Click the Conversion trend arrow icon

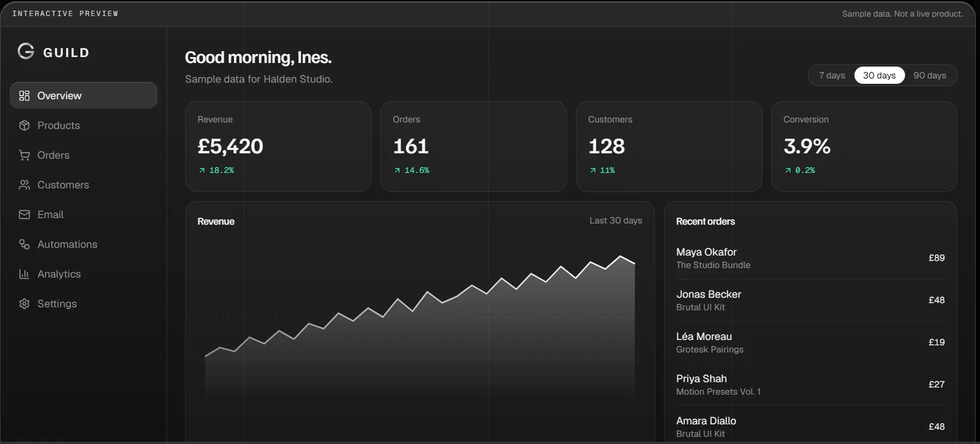click(788, 171)
